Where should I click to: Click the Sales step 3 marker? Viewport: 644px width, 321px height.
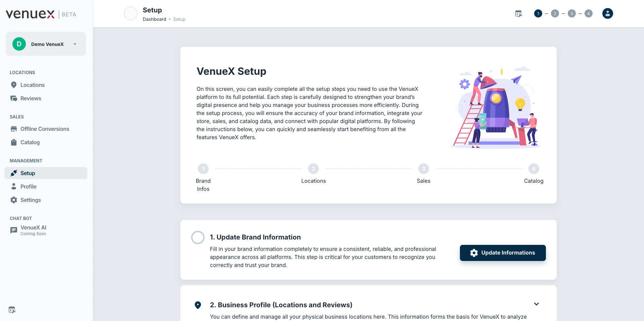tap(424, 169)
